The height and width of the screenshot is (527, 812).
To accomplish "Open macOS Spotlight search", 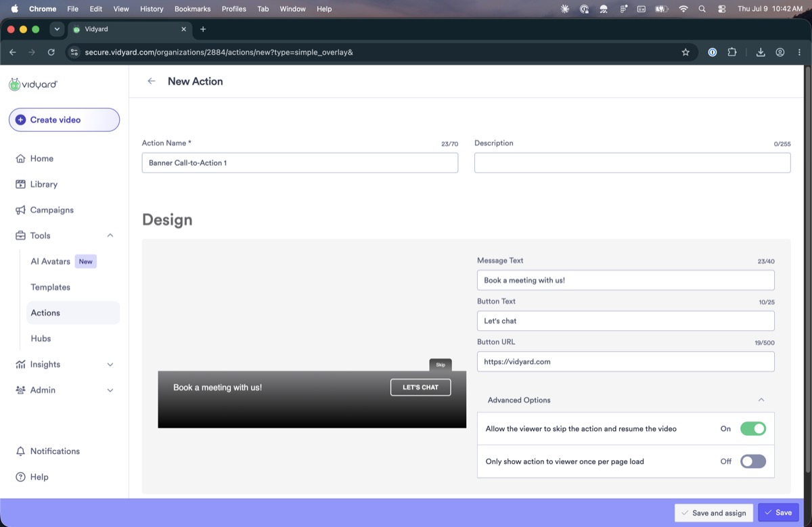I will coord(702,9).
